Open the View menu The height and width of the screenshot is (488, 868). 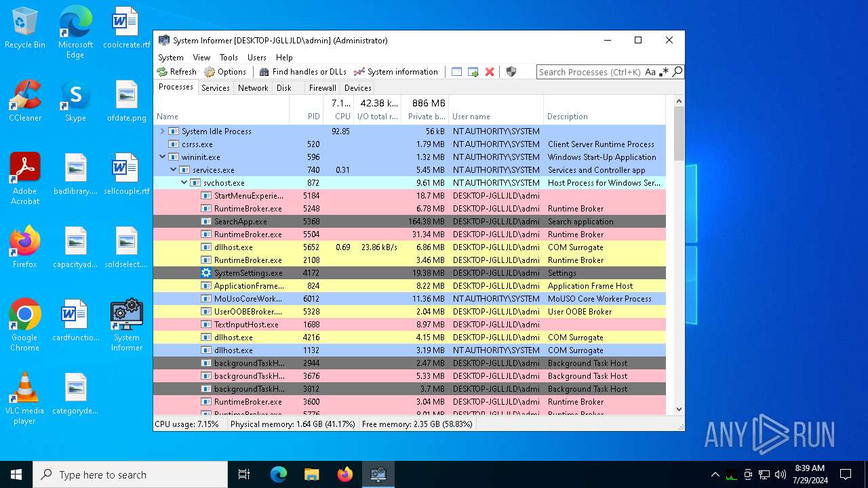201,58
